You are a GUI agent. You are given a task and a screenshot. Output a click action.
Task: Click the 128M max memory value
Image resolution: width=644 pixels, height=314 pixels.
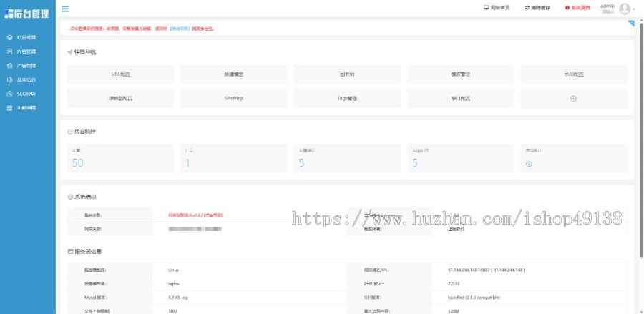coord(453,311)
